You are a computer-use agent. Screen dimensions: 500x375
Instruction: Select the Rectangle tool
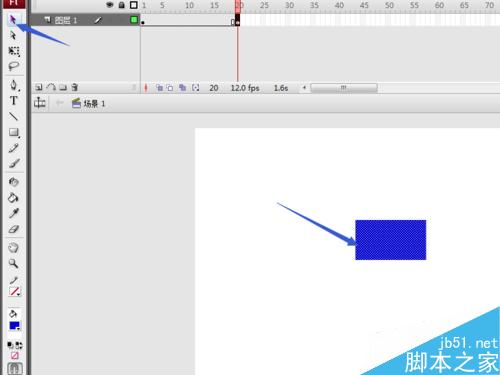tap(14, 132)
